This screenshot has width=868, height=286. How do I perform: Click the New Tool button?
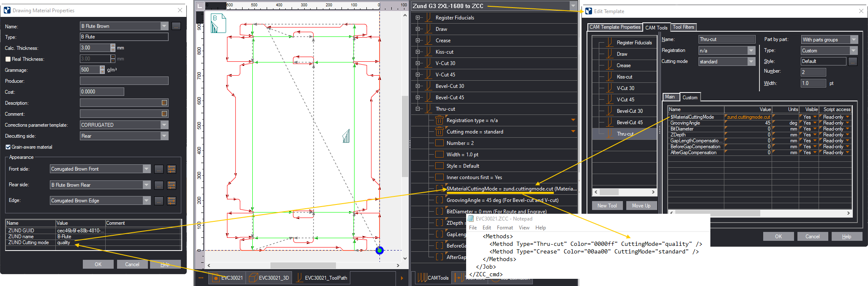[607, 206]
